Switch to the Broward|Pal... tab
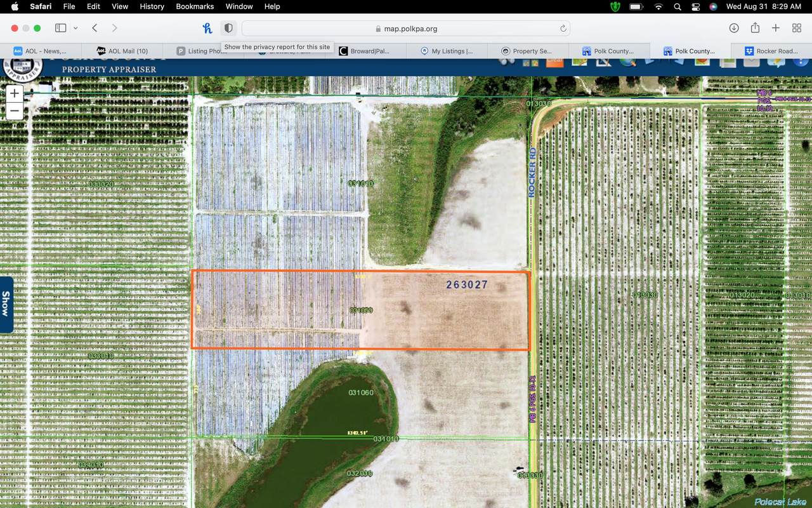The height and width of the screenshot is (508, 812). tap(365, 51)
